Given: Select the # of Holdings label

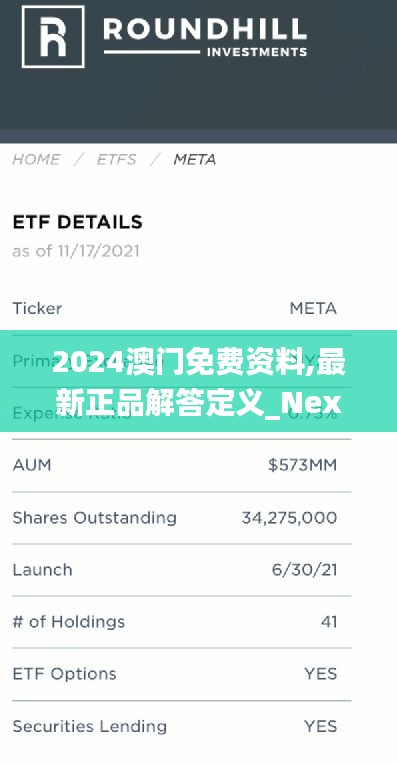Looking at the screenshot, I should [x=69, y=622].
